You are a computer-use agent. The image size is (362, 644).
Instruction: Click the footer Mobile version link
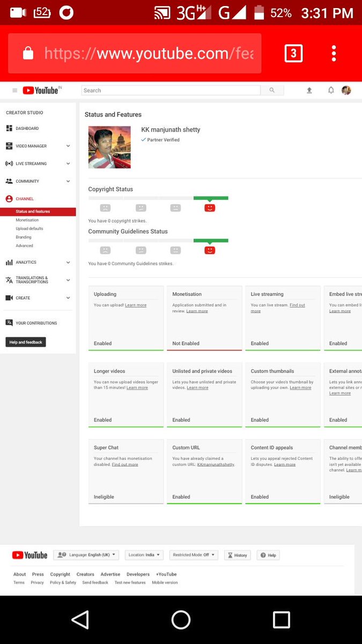[165, 583]
